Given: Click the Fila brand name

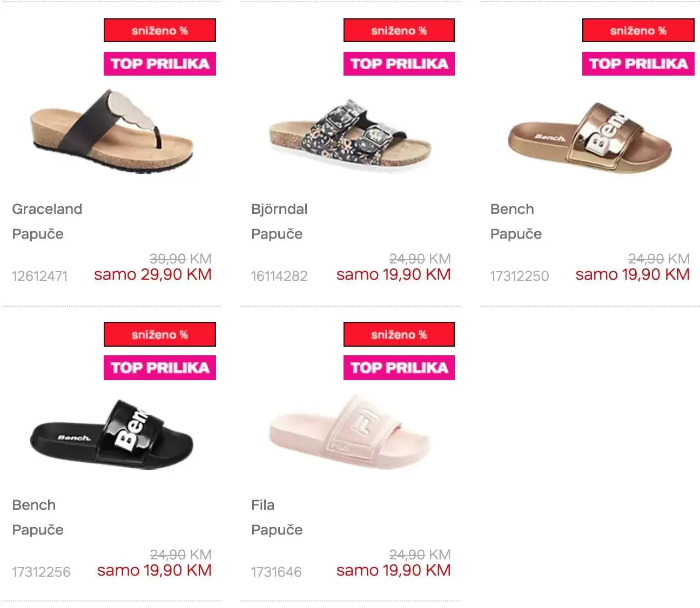Looking at the screenshot, I should click(263, 505).
